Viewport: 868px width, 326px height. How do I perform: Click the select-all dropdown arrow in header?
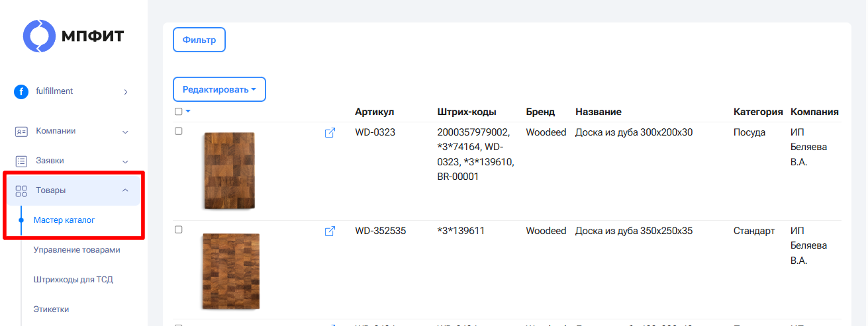click(188, 112)
